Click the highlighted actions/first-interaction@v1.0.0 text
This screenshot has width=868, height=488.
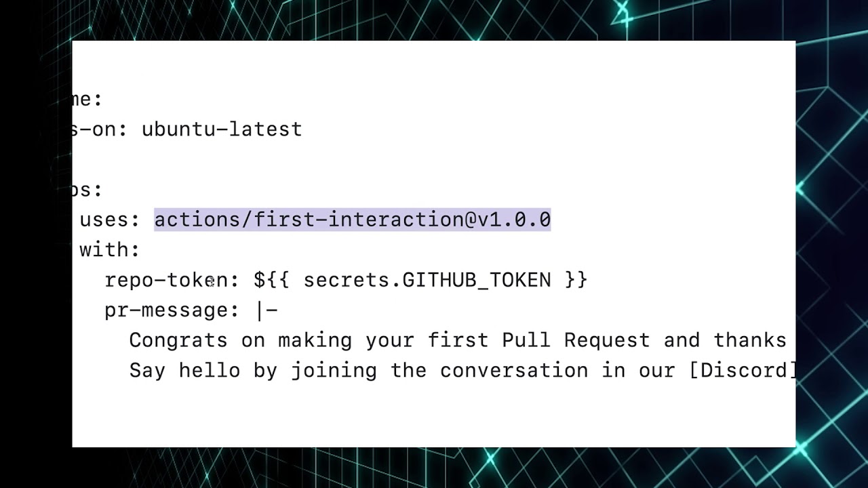[352, 220]
